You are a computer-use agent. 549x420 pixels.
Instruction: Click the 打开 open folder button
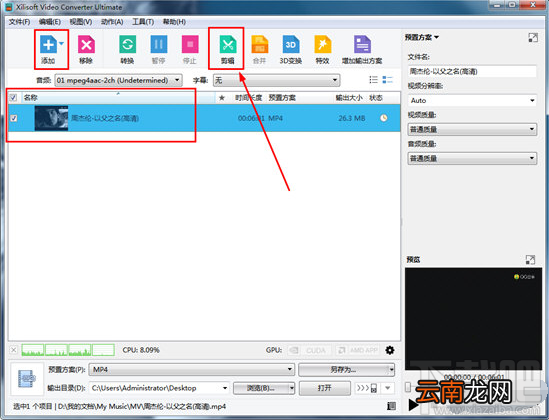pos(325,388)
